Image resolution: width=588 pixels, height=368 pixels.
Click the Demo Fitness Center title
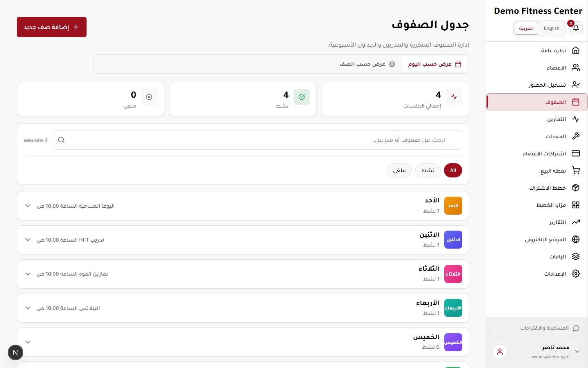click(x=538, y=11)
